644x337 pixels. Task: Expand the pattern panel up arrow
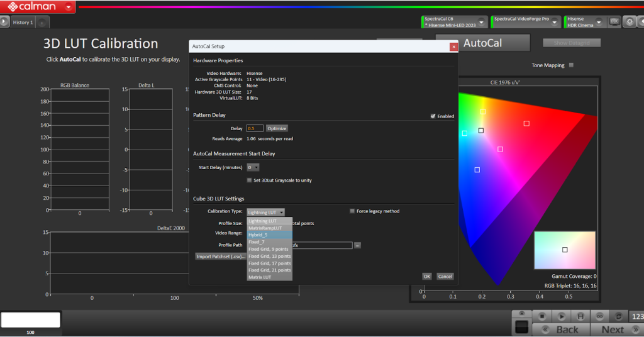click(521, 314)
